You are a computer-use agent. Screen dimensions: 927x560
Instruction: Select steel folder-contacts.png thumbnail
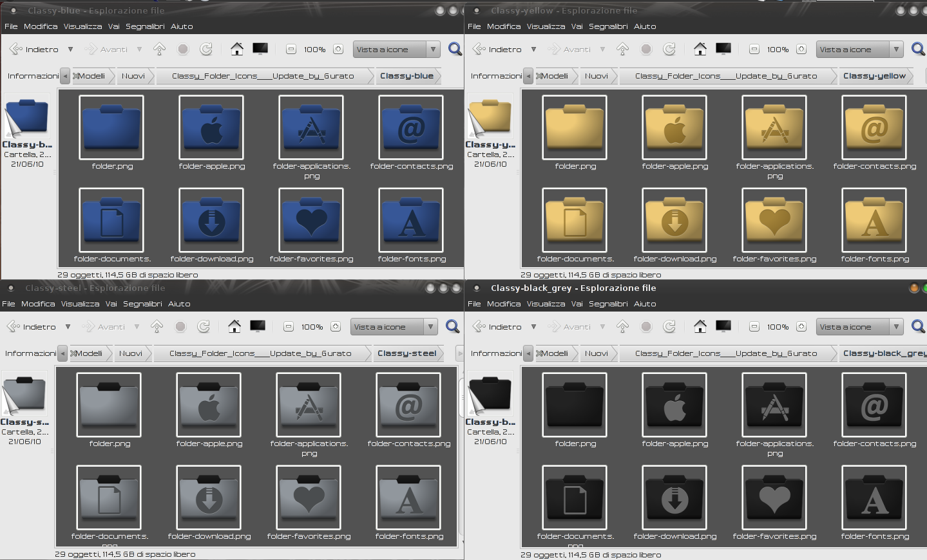[x=408, y=405]
